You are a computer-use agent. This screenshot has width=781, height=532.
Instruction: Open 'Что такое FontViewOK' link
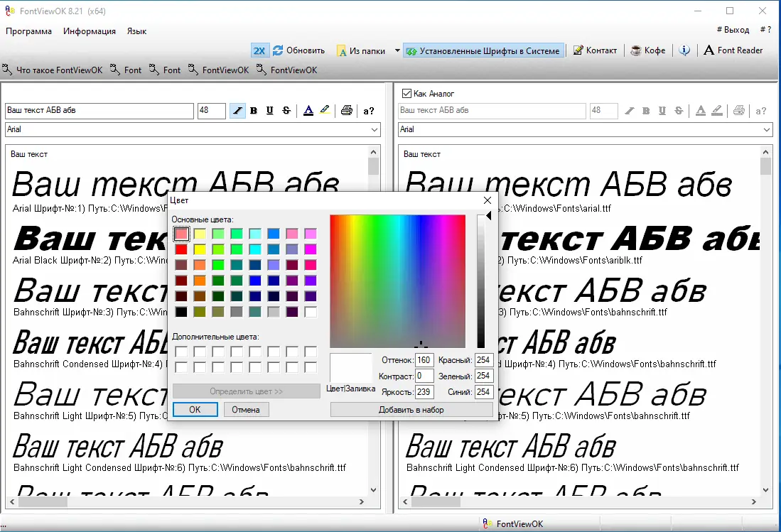click(53, 70)
